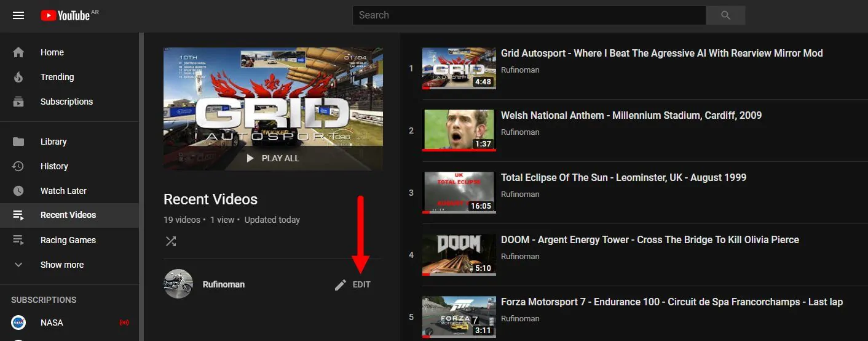The height and width of the screenshot is (341, 868).
Task: Click the 19 videos count text
Action: point(182,220)
